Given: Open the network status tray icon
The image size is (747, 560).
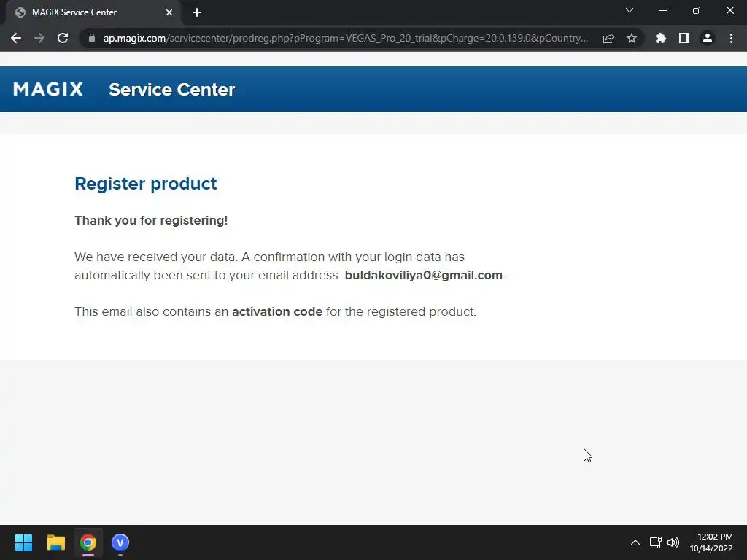Looking at the screenshot, I should [656, 542].
